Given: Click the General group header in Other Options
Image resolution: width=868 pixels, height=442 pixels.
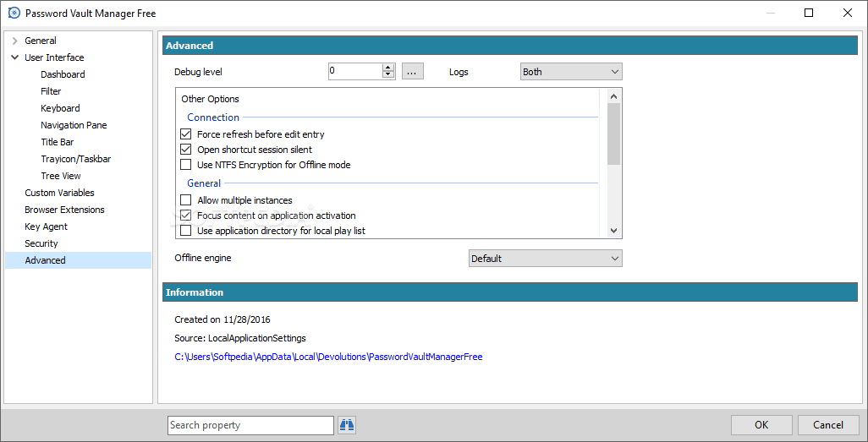Looking at the screenshot, I should (x=204, y=183).
